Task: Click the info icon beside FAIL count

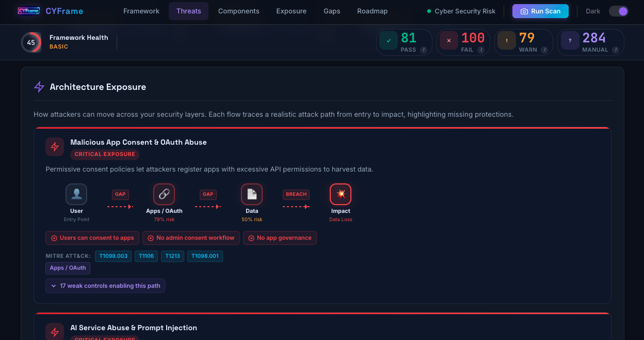Action: (x=481, y=50)
